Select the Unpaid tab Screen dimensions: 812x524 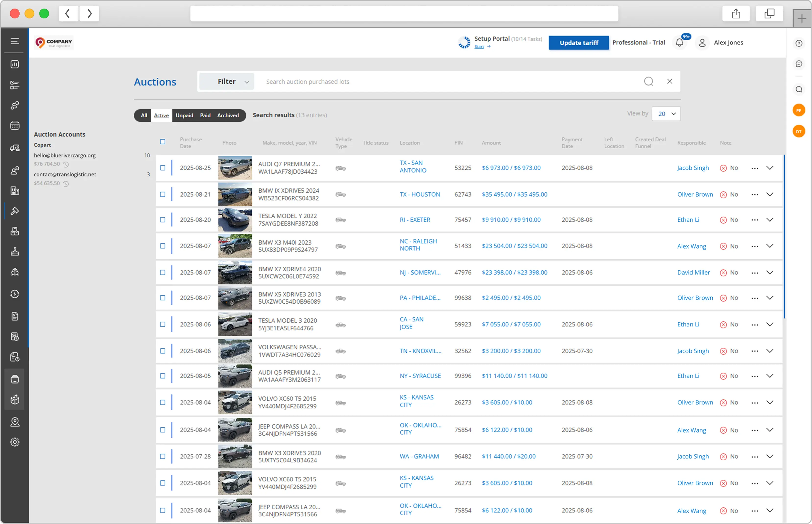(184, 115)
